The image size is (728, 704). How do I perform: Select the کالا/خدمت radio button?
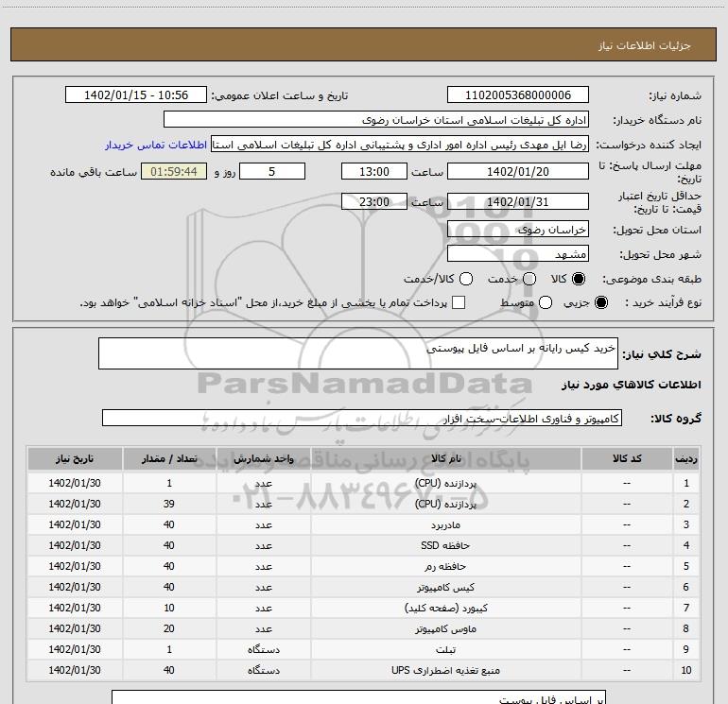click(x=466, y=279)
